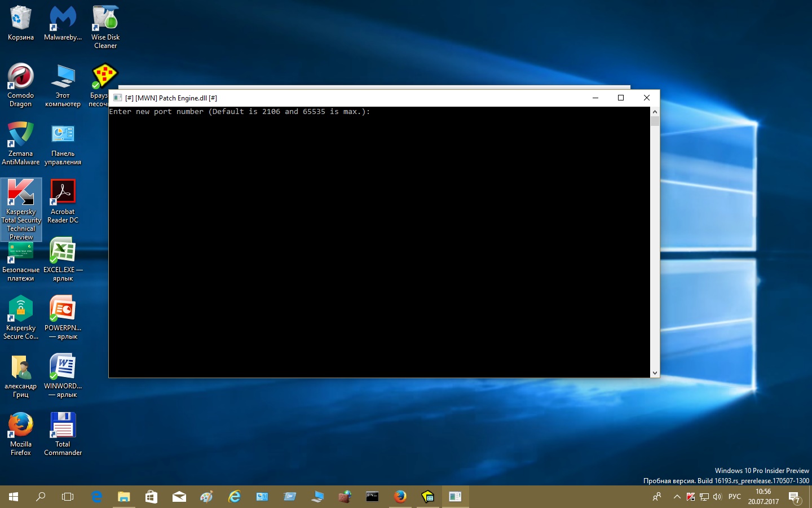Click the port number prompt in console
The width and height of the screenshot is (812, 508).
tap(240, 112)
